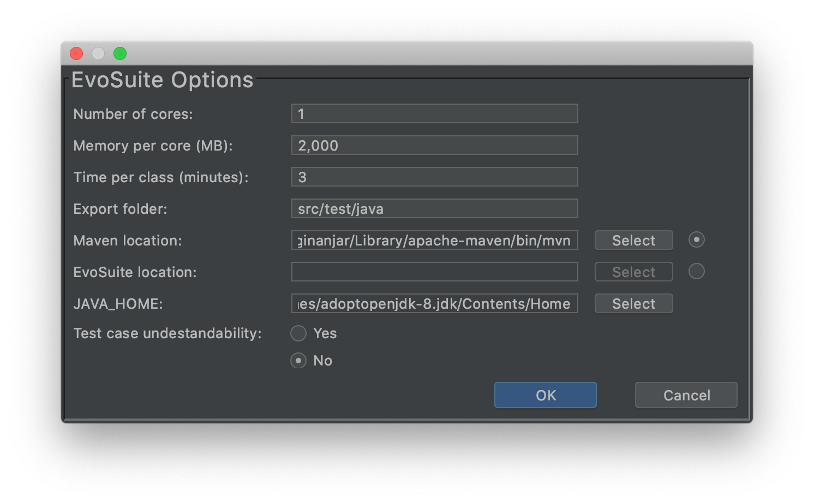The image size is (814, 504).
Task: Click the 'Memory per core (MB):' label
Action: 153,146
